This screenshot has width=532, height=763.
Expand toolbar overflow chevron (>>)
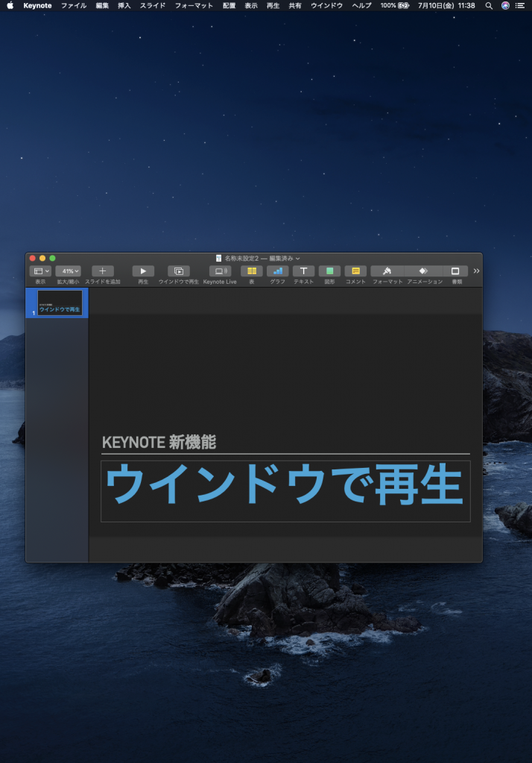[x=476, y=271]
